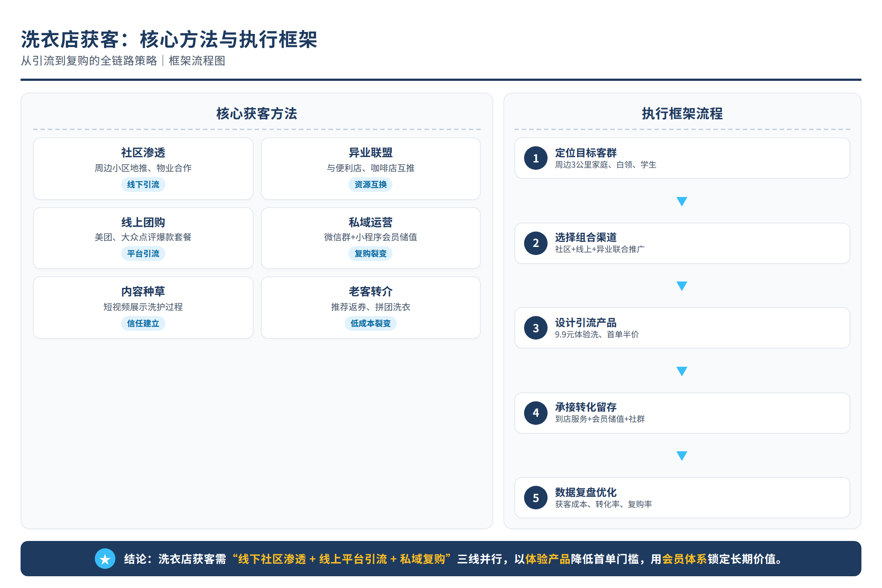
Task: Click the 私域运营 card title
Action: tap(370, 222)
